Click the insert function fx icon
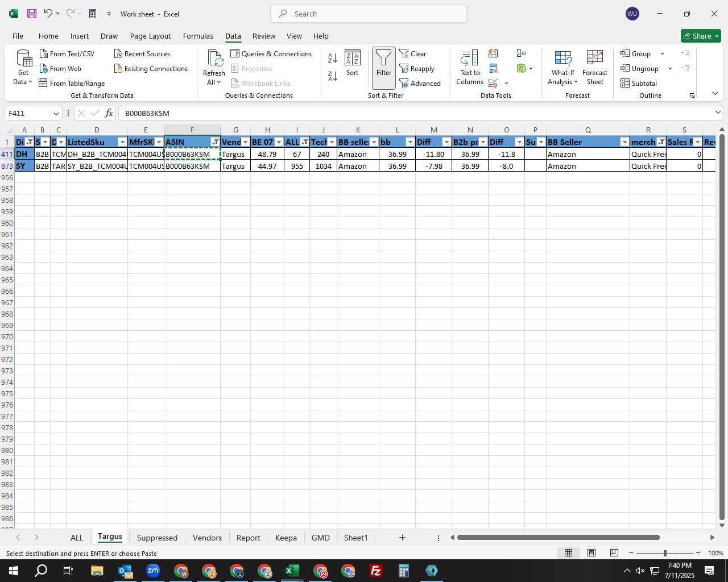The image size is (728, 582). 109,113
